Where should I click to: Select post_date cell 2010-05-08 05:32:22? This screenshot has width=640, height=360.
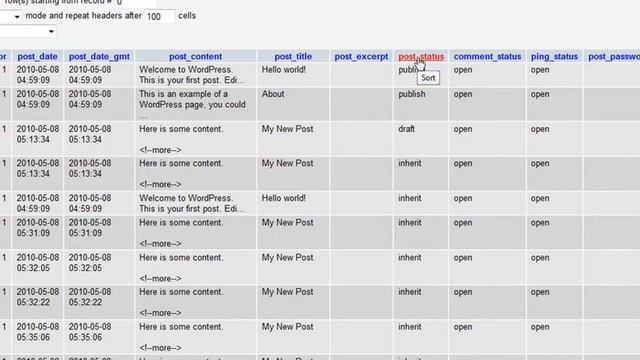coord(38,297)
